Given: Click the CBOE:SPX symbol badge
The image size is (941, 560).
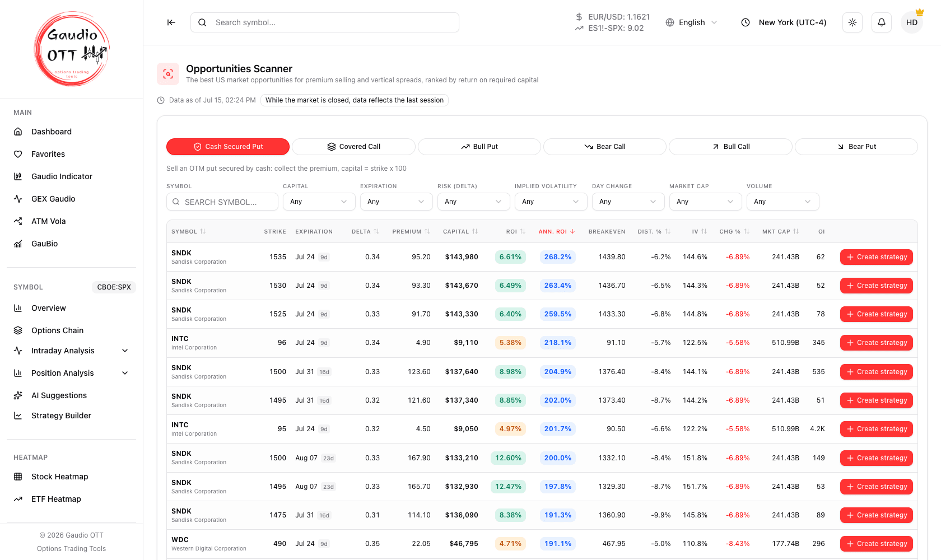Looking at the screenshot, I should (x=114, y=287).
